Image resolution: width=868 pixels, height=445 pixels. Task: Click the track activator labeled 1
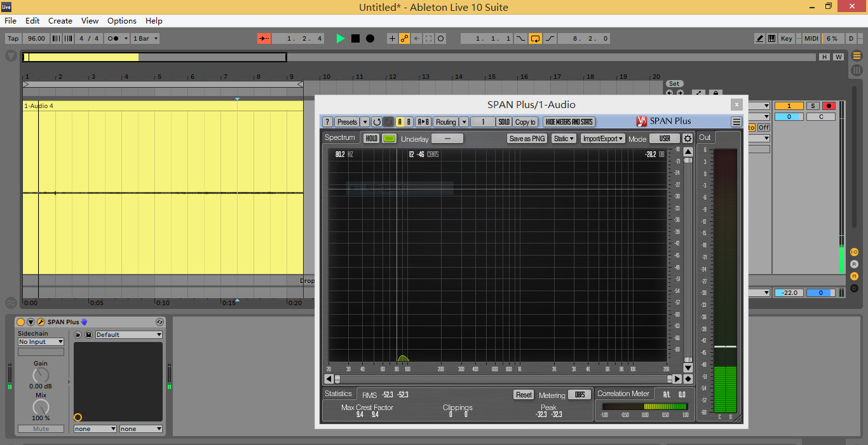789,106
